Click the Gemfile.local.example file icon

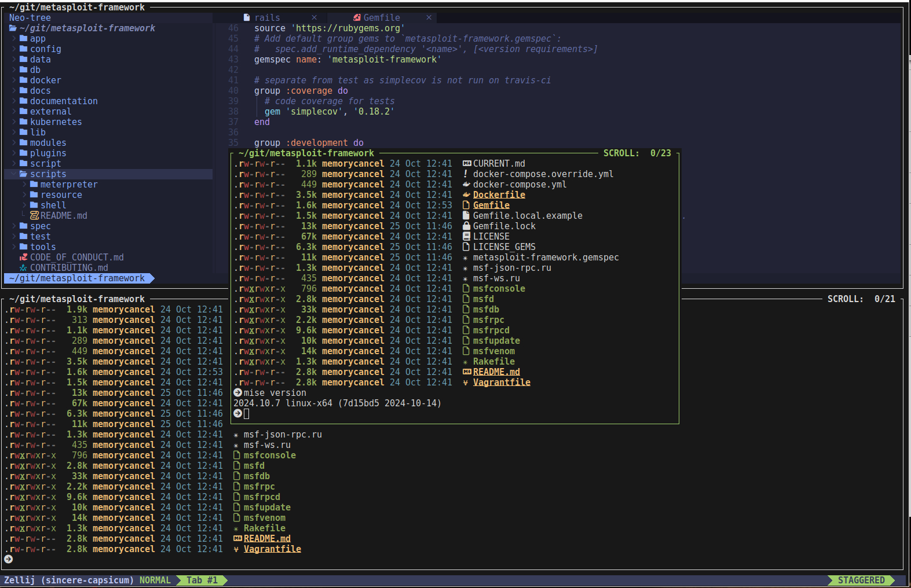coord(466,216)
